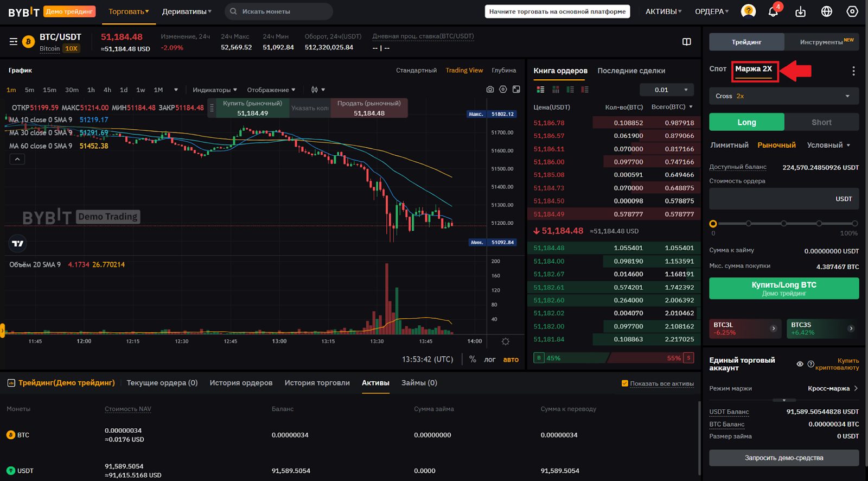Click the order amount slider handle
The width and height of the screenshot is (868, 481).
click(713, 224)
